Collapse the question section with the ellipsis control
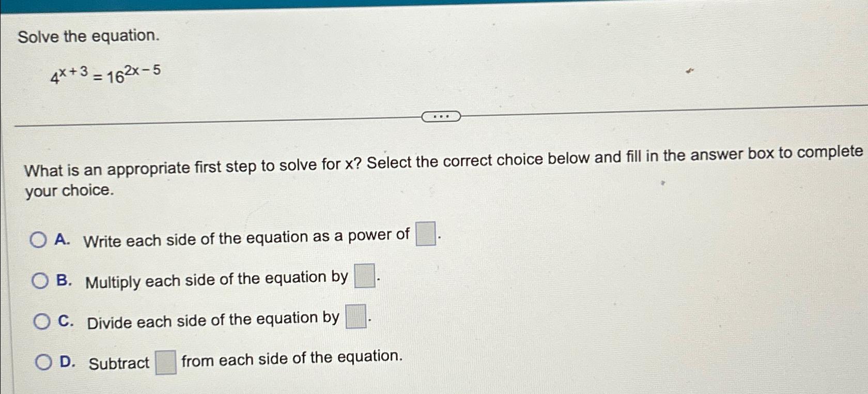868x394 pixels. (442, 116)
